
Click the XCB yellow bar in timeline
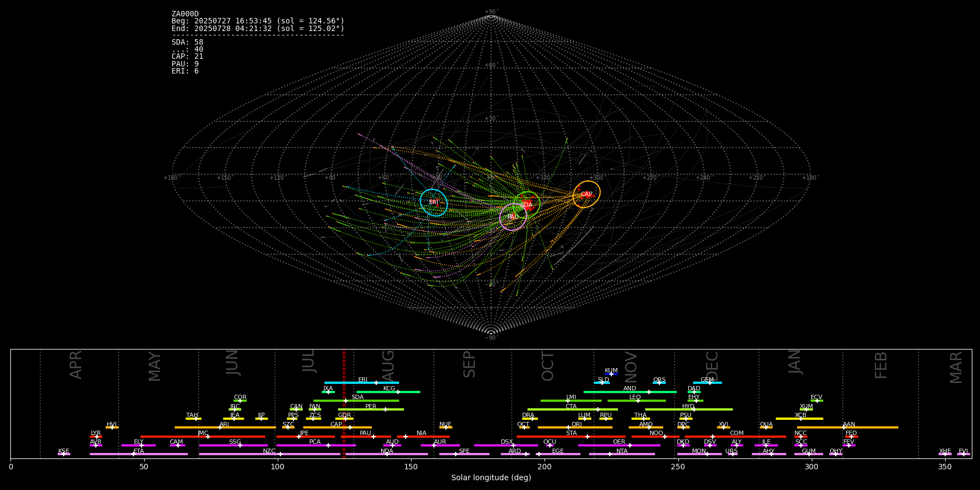click(x=799, y=419)
